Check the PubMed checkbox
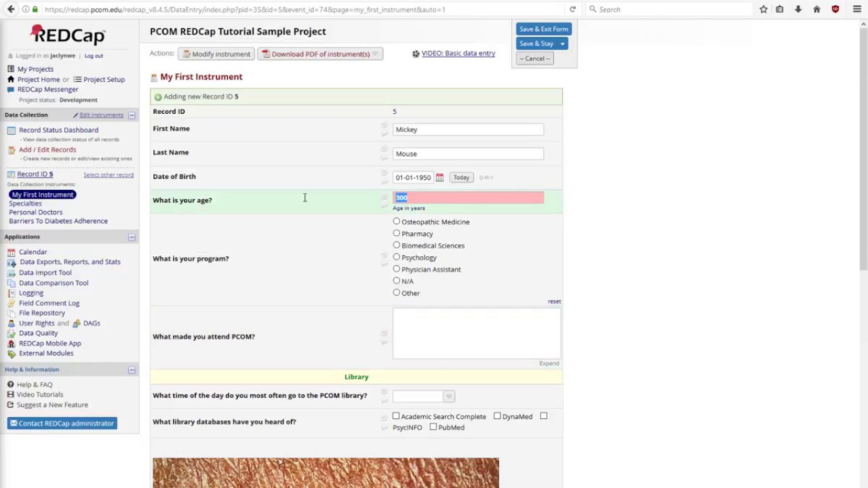 pos(433,427)
